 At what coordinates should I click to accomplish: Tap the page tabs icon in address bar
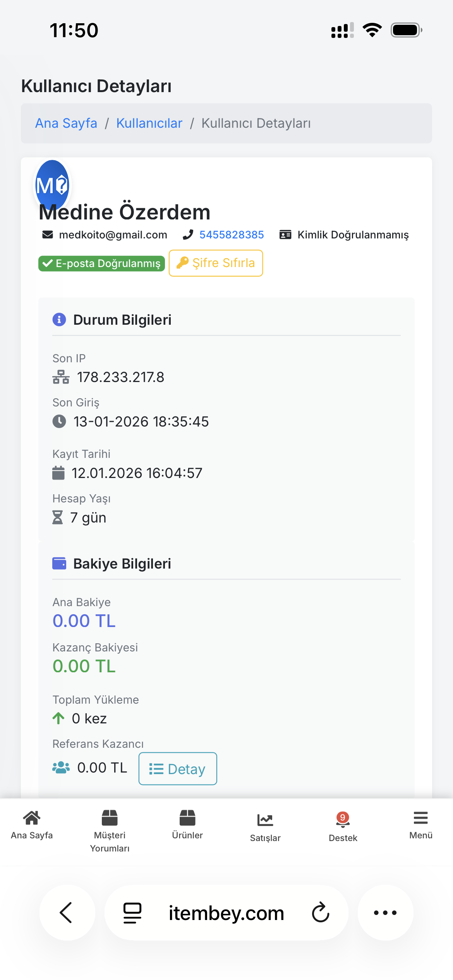click(132, 913)
